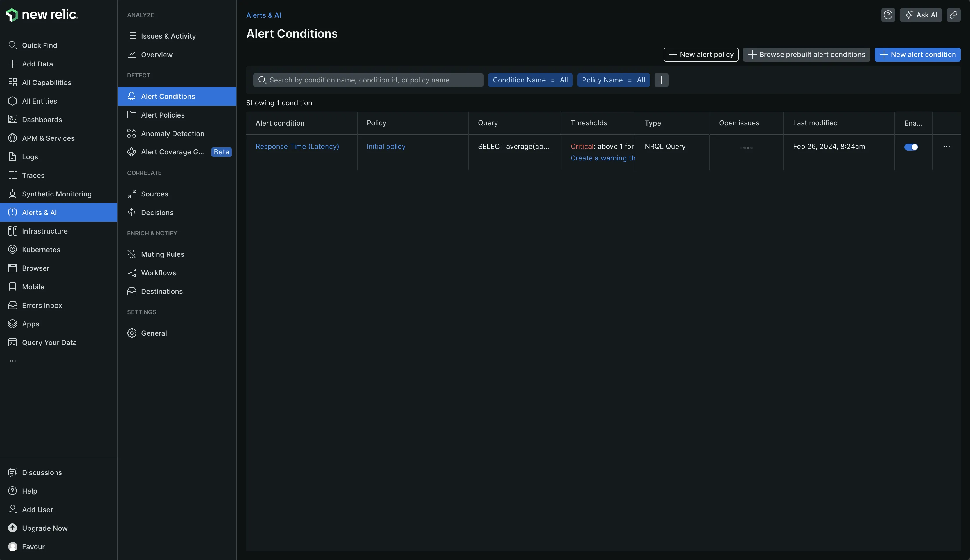Screen dimensions: 970x560
Task: Disable the Response Time condition toggle
Action: pos(911,147)
